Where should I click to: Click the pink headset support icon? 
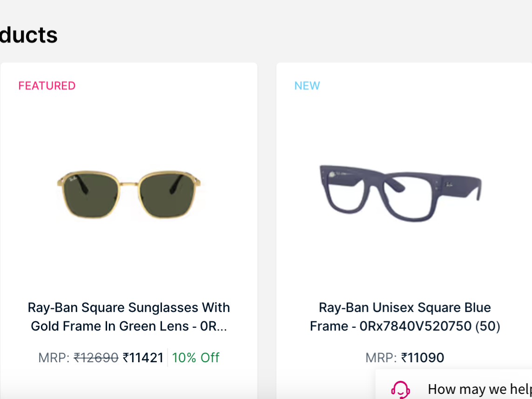point(400,390)
